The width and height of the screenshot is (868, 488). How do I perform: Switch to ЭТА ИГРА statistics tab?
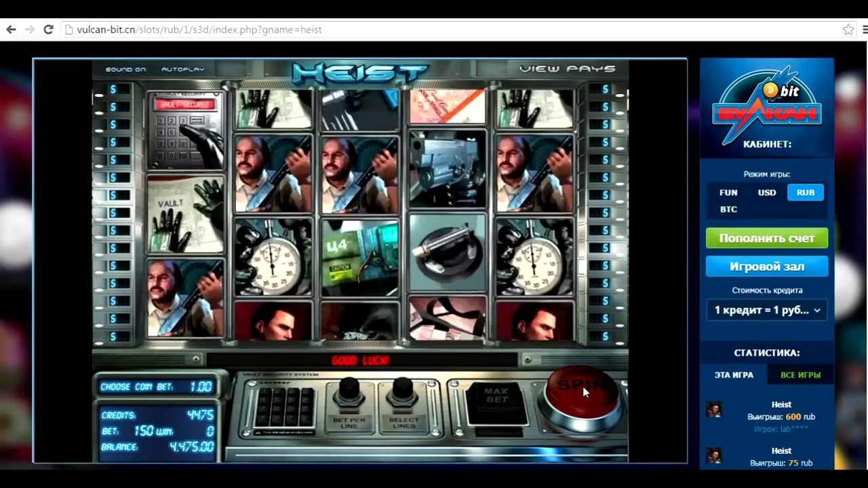pos(734,375)
